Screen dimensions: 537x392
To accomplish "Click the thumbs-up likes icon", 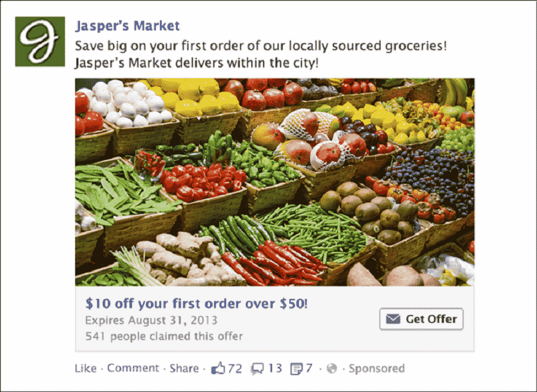I will click(218, 368).
